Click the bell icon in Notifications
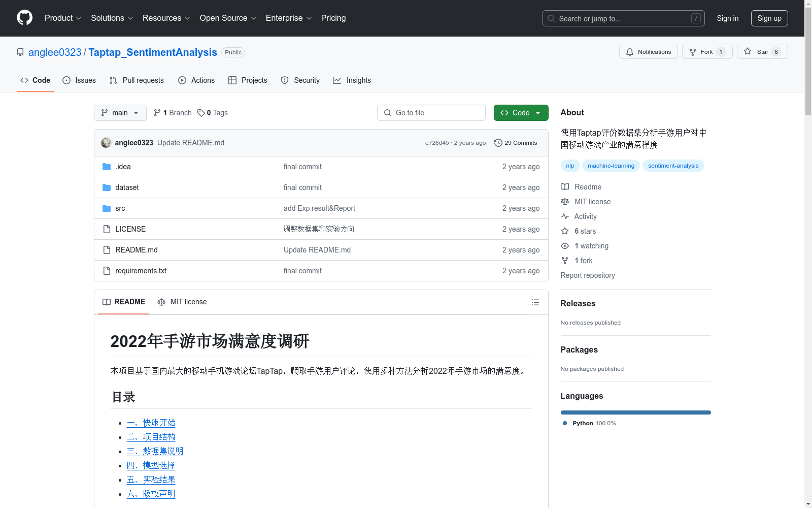The width and height of the screenshot is (812, 508). click(630, 52)
